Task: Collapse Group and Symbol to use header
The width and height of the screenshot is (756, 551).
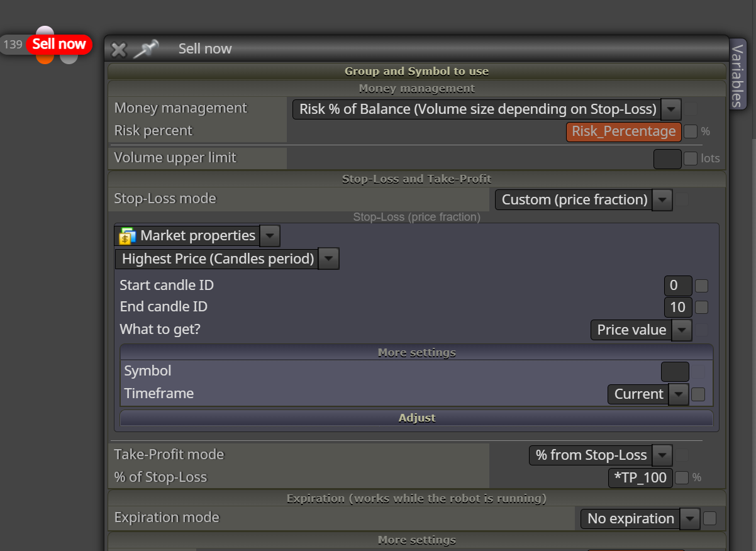Action: tap(416, 71)
